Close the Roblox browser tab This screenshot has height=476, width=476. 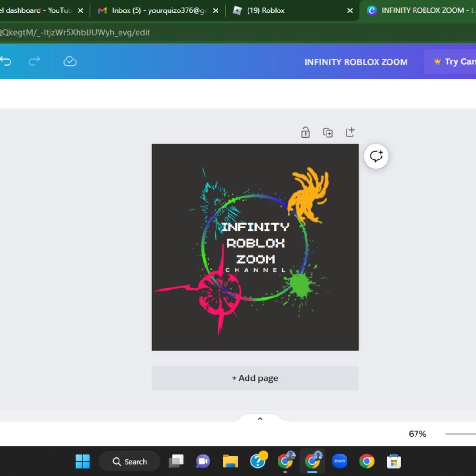[350, 10]
